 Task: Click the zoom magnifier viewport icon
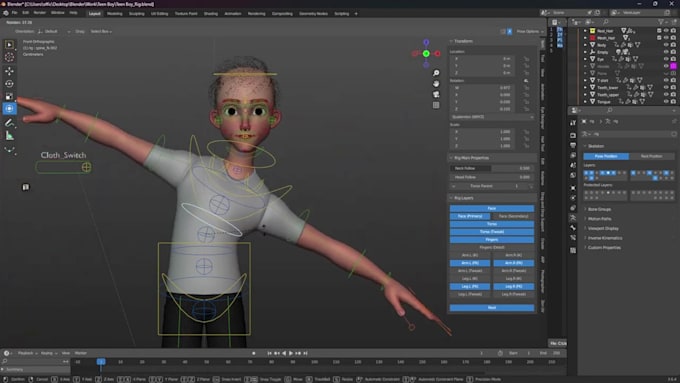[x=436, y=73]
